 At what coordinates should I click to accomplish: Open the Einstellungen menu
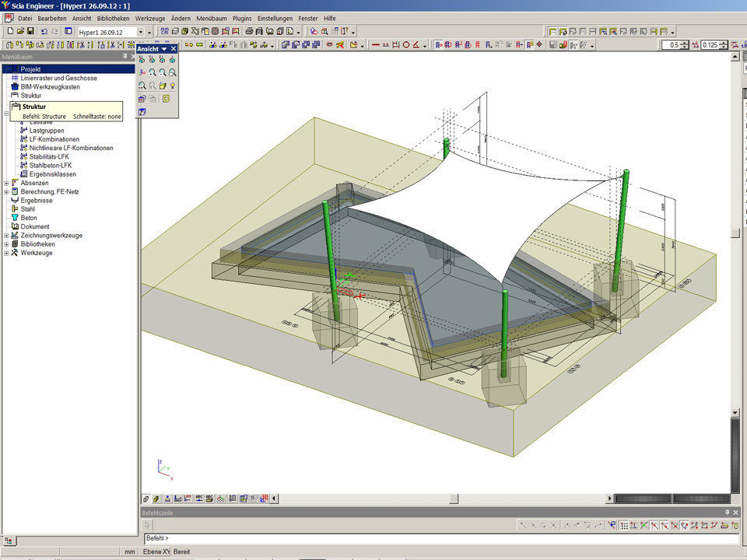click(275, 17)
